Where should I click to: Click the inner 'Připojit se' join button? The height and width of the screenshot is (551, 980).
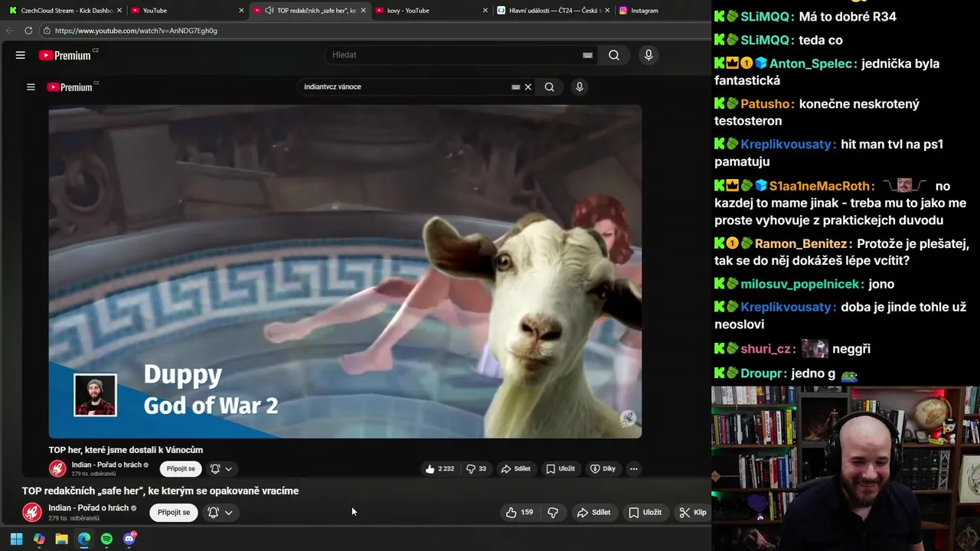pos(181,468)
